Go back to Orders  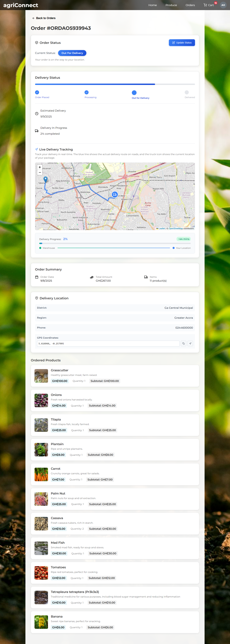[44, 18]
